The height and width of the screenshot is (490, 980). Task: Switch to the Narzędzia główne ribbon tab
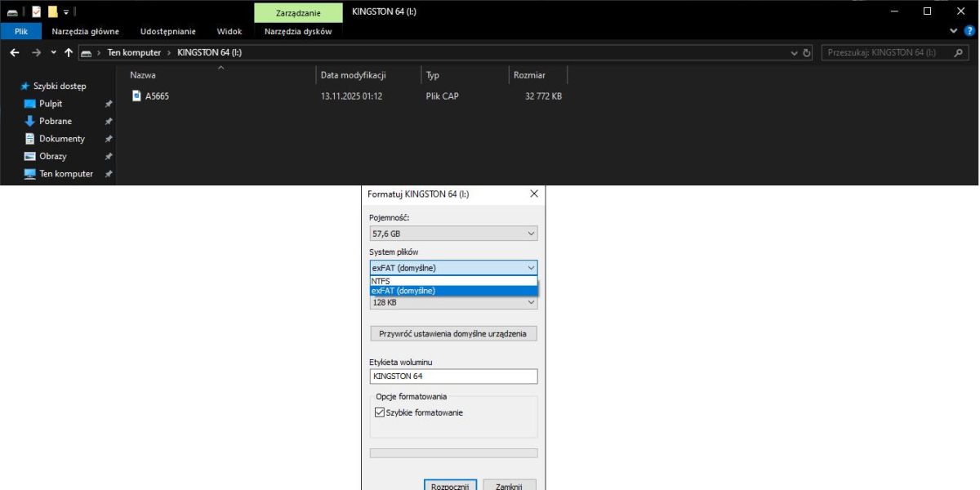pos(85,31)
